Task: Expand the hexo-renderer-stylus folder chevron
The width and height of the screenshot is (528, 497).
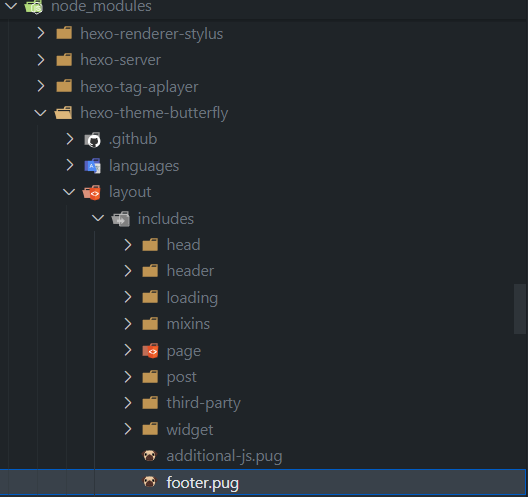Action: pyautogui.click(x=41, y=33)
